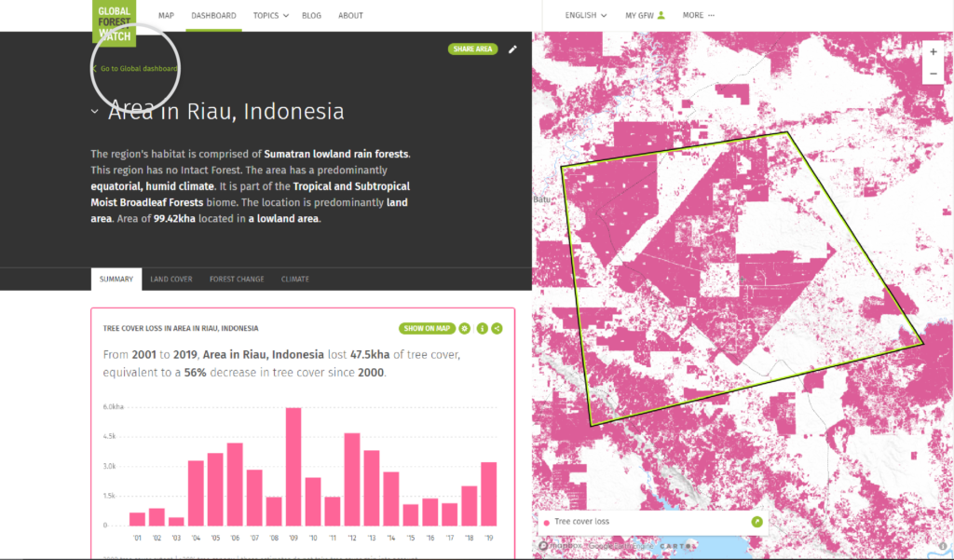Click the My GFW user icon

tap(661, 15)
